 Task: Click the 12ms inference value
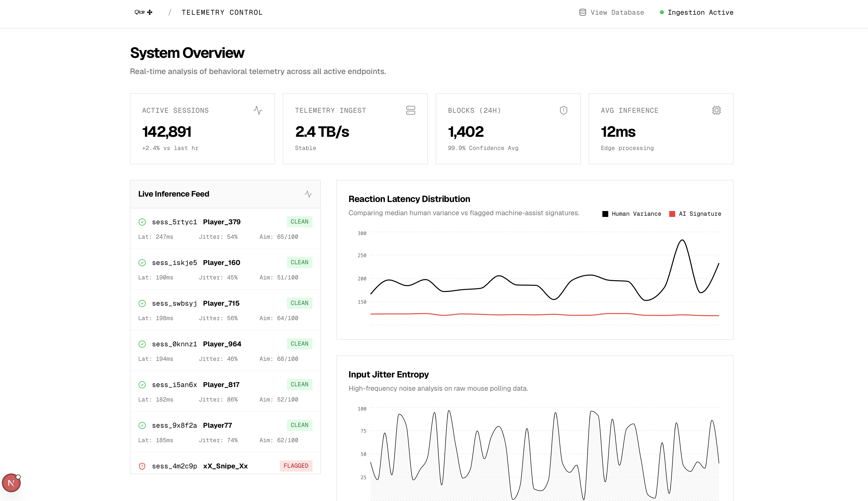618,132
